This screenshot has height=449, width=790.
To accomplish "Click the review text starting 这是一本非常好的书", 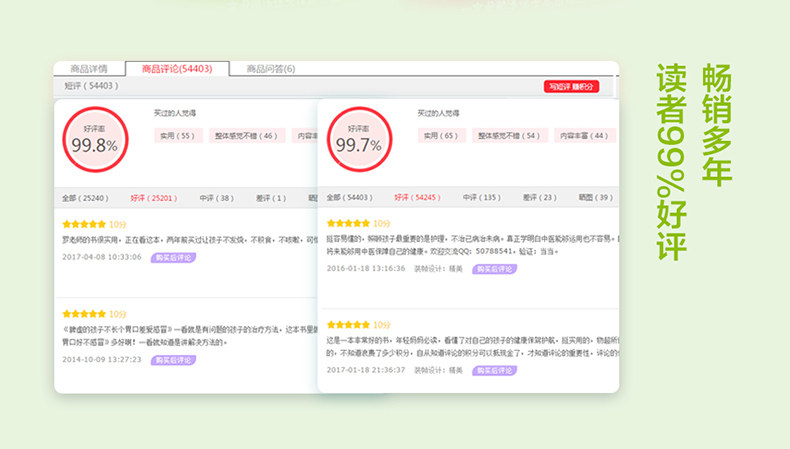I will [x=472, y=347].
